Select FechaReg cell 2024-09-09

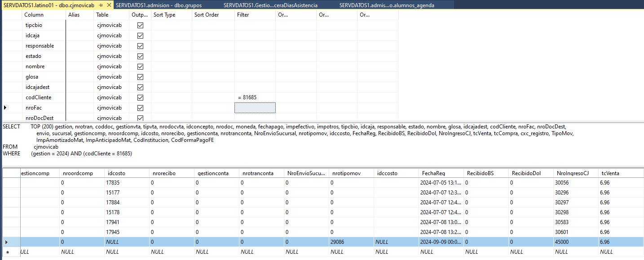(441, 242)
